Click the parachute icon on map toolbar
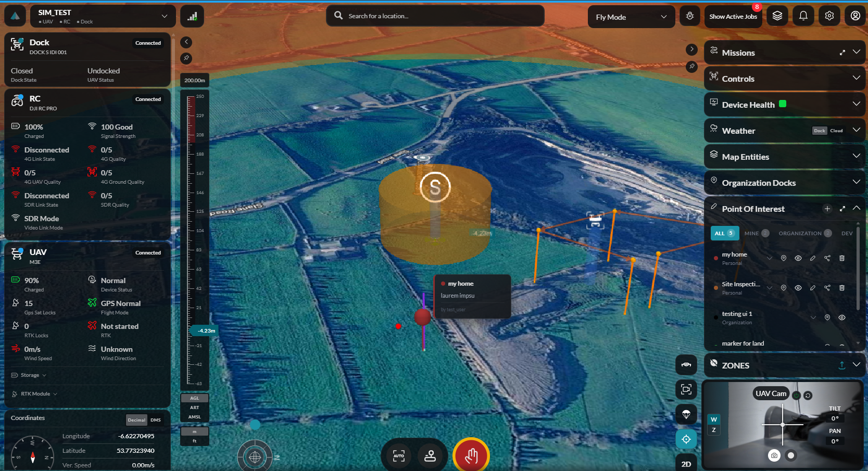868x471 pixels. [x=686, y=414]
